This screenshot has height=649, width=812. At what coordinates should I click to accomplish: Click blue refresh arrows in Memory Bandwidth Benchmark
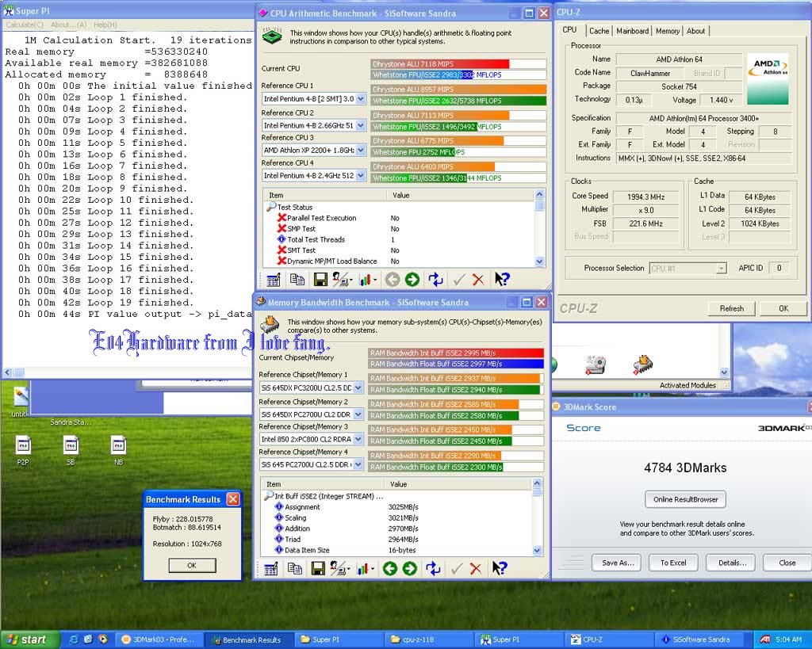(433, 569)
